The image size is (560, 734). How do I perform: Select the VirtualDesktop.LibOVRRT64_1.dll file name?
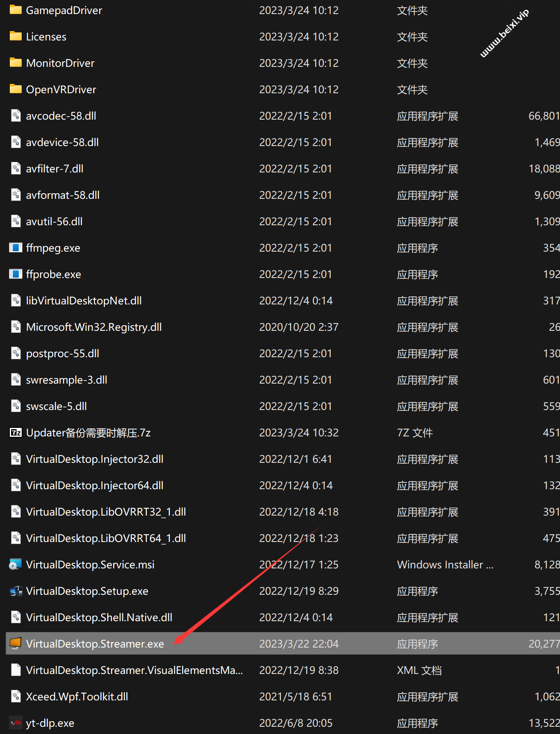click(x=106, y=538)
